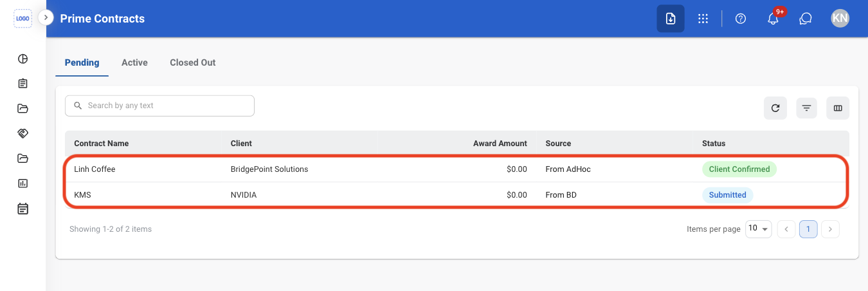Focus the Search by any text field
The image size is (868, 291).
[x=159, y=106]
